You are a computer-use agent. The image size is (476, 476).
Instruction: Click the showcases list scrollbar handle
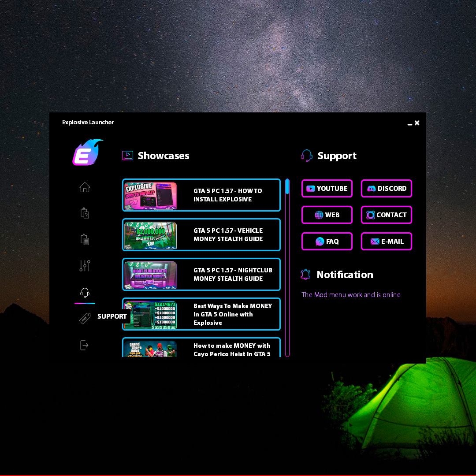(287, 187)
